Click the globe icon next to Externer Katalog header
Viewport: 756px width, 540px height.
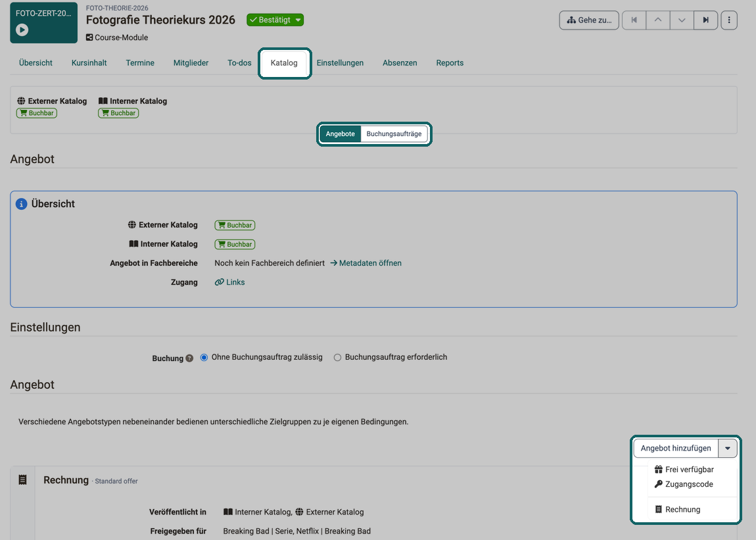pyautogui.click(x=21, y=101)
